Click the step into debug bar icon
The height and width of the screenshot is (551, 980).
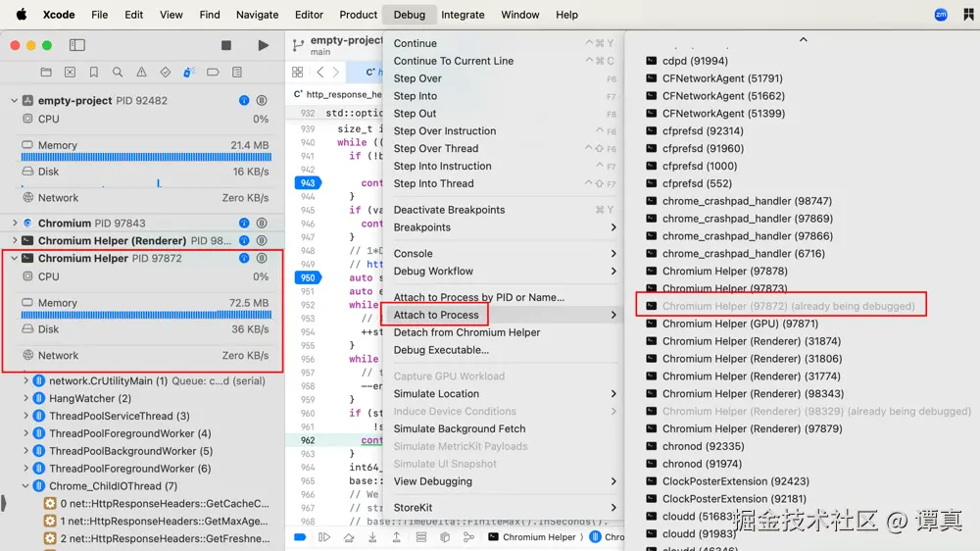pyautogui.click(x=372, y=537)
